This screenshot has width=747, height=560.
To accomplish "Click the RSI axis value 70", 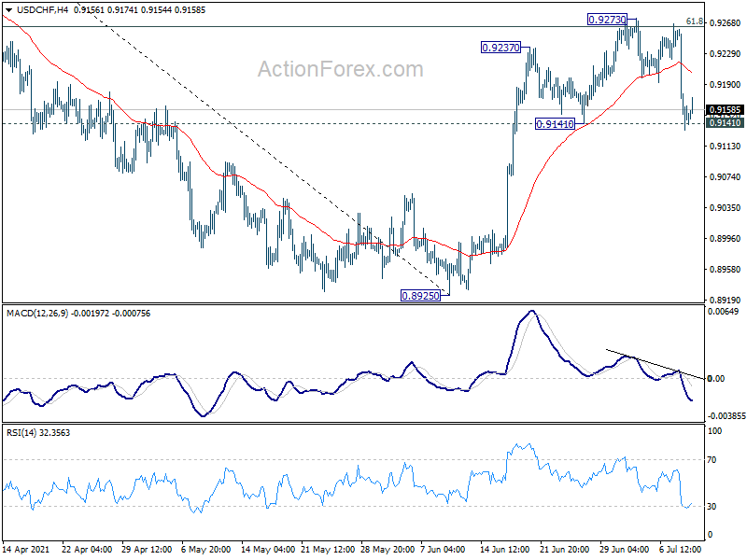I will coord(712,460).
